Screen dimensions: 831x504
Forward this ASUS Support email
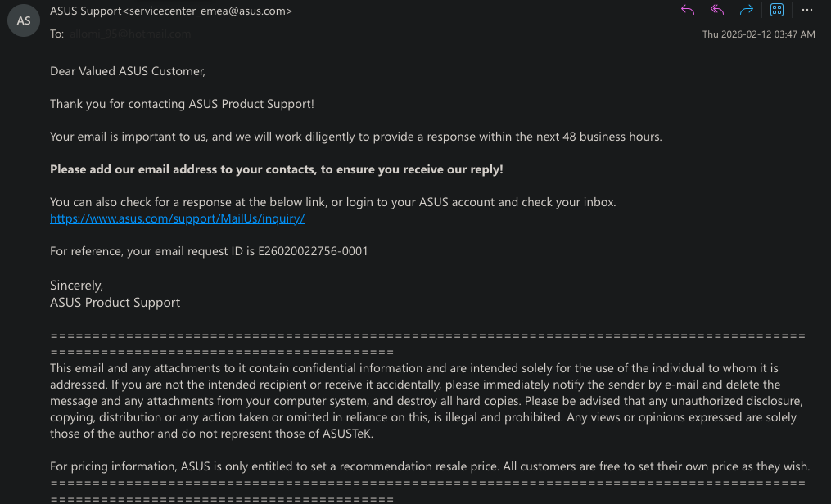(747, 11)
